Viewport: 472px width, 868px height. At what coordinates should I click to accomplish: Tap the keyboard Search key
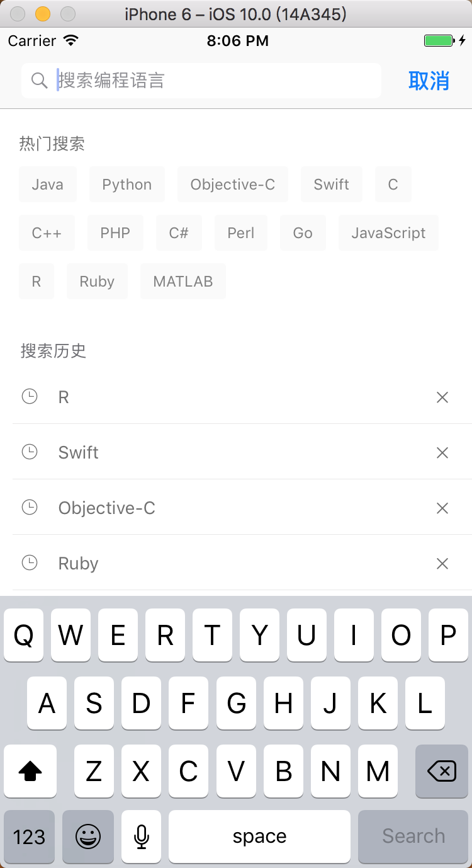coord(413,837)
